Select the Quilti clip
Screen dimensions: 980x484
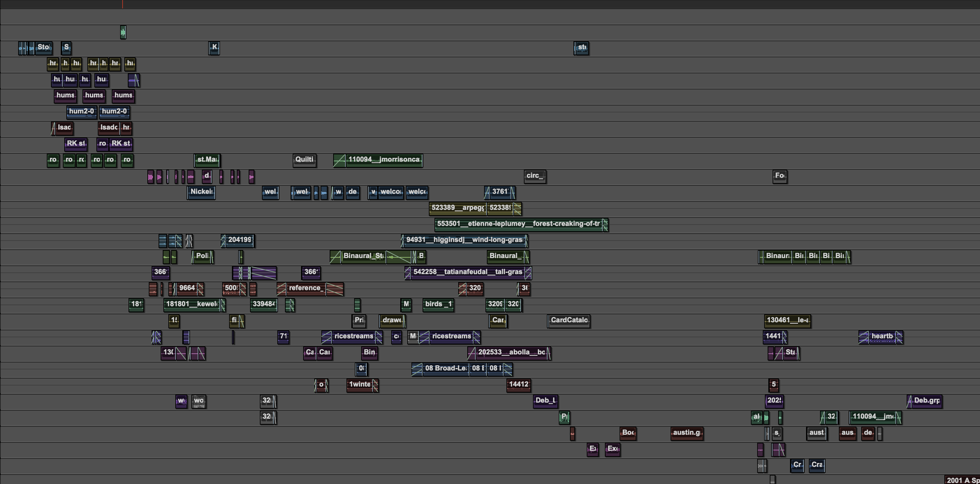pyautogui.click(x=304, y=160)
